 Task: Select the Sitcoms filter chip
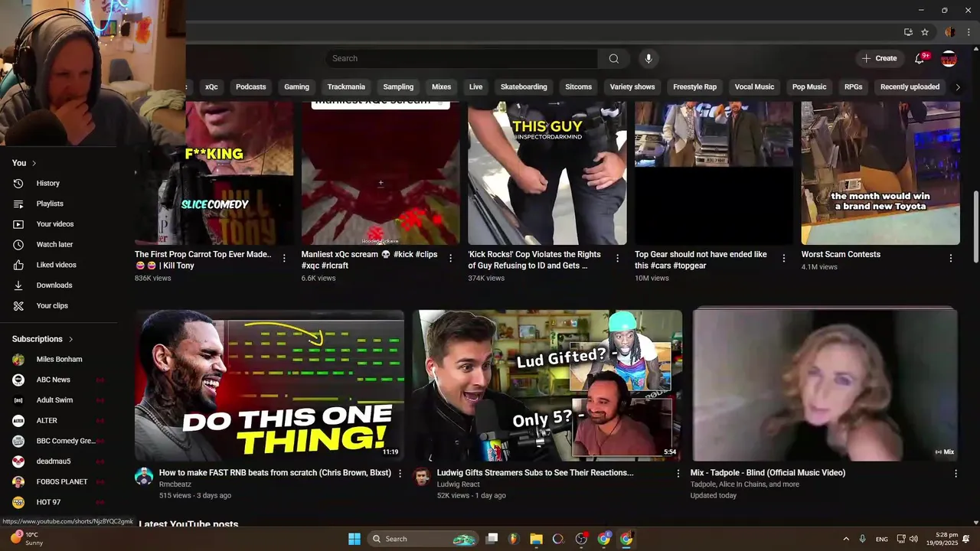(x=578, y=86)
